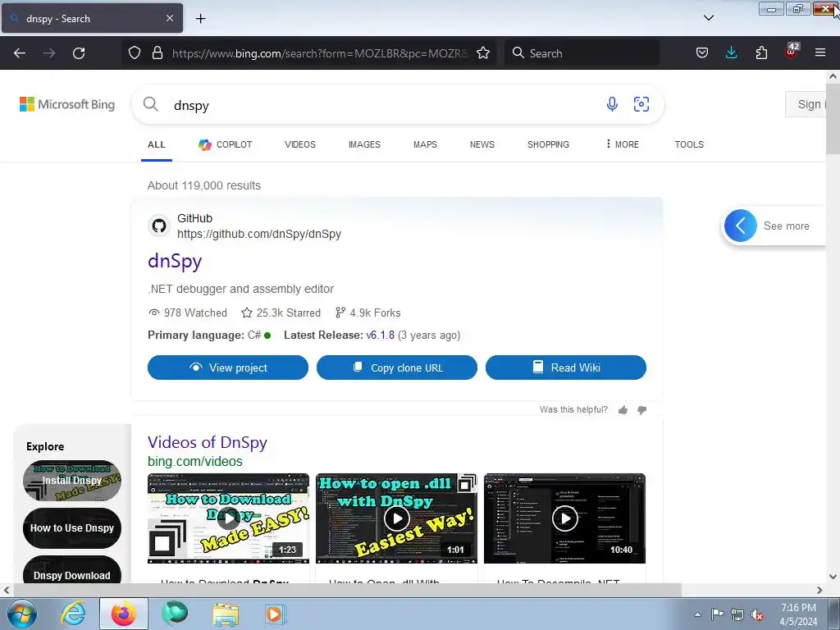Click the Firefox toolbar Search box
This screenshot has width=840, height=630.
pos(582,53)
